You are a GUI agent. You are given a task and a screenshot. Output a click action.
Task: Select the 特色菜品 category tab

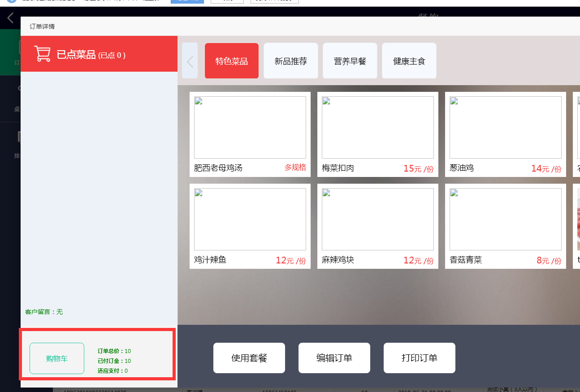coord(232,61)
